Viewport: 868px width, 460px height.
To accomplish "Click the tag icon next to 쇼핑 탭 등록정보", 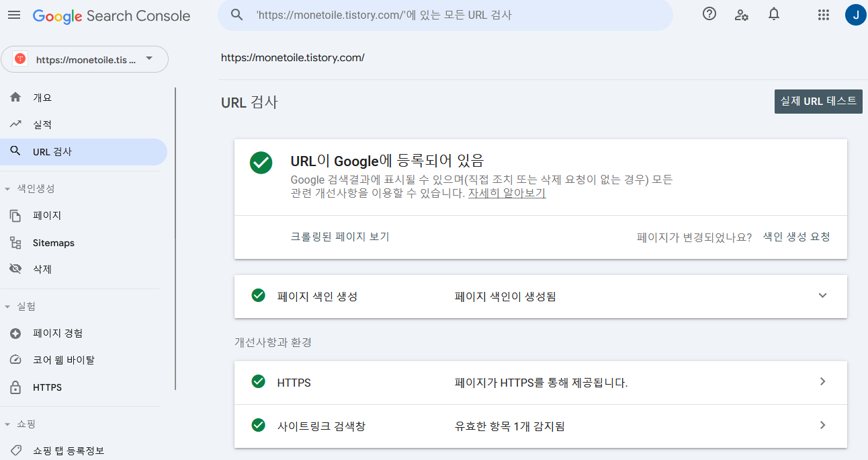I will [x=15, y=451].
